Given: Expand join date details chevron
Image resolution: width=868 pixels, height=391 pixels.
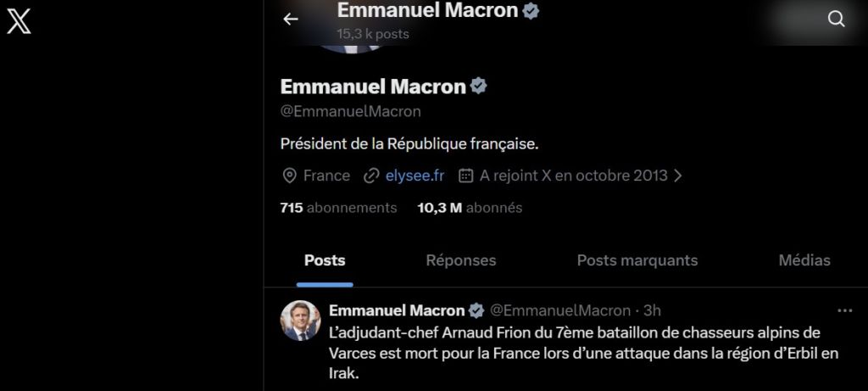Looking at the screenshot, I should tap(678, 176).
